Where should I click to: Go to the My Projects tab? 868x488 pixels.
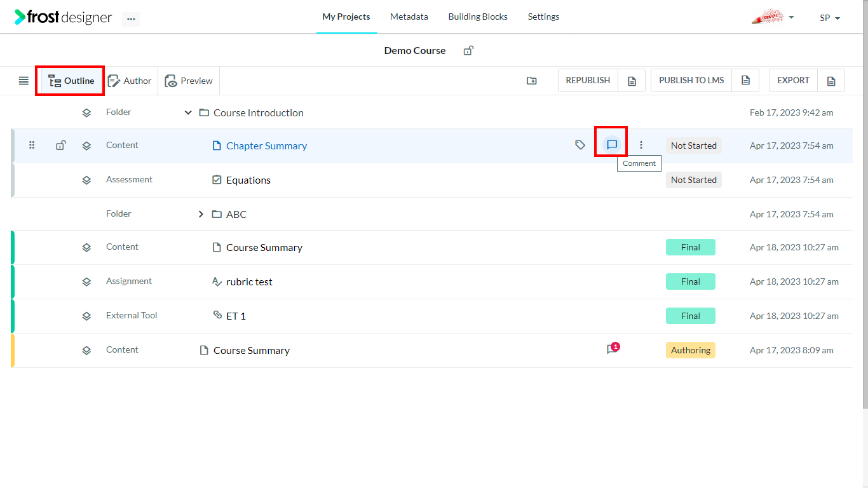coord(346,17)
